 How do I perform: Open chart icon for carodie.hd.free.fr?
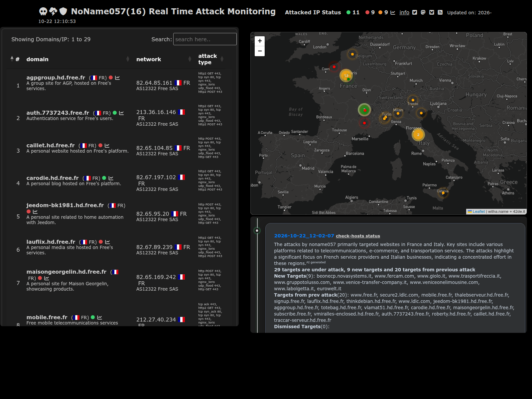[x=111, y=178]
